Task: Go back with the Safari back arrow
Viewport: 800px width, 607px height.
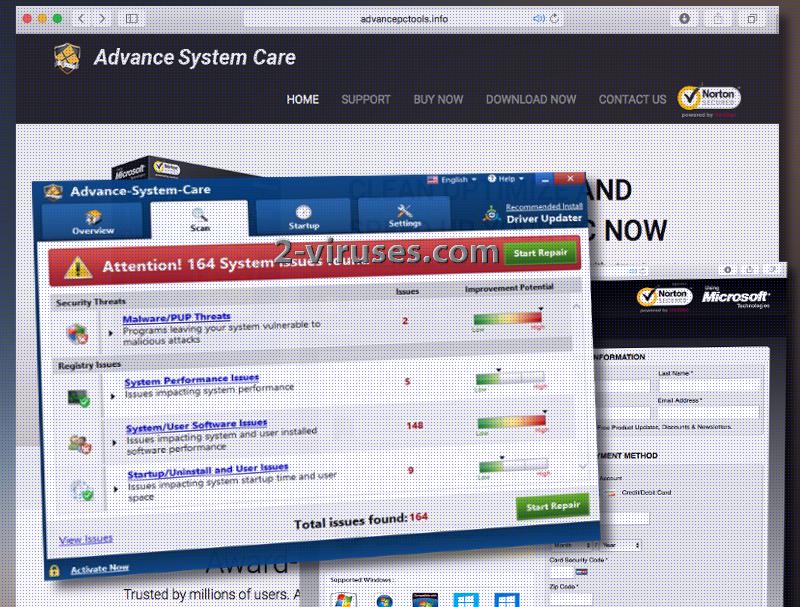Action: point(82,19)
